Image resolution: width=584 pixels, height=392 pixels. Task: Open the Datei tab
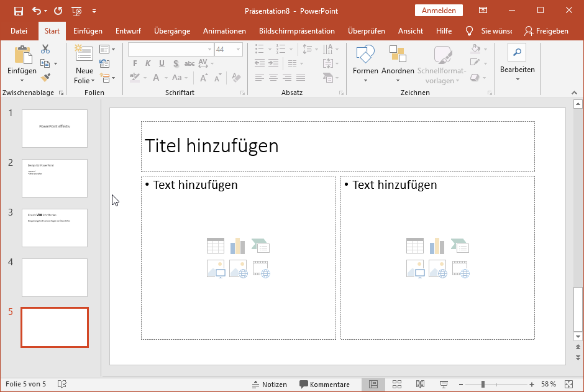(x=19, y=31)
